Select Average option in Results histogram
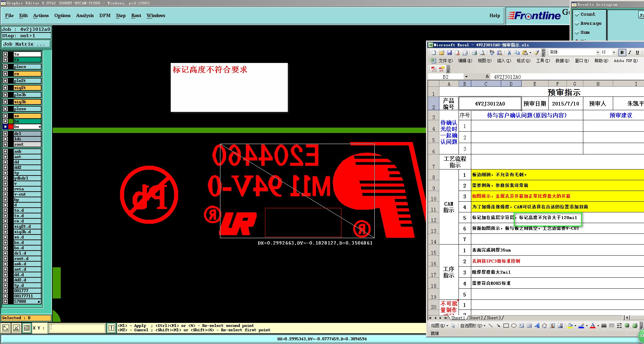This screenshot has height=344, width=644. coord(588,23)
